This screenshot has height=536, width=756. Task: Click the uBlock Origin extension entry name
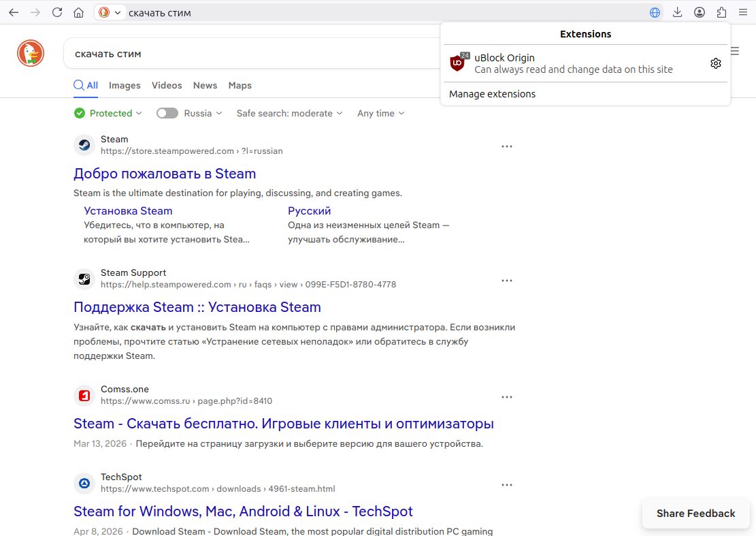pyautogui.click(x=504, y=58)
